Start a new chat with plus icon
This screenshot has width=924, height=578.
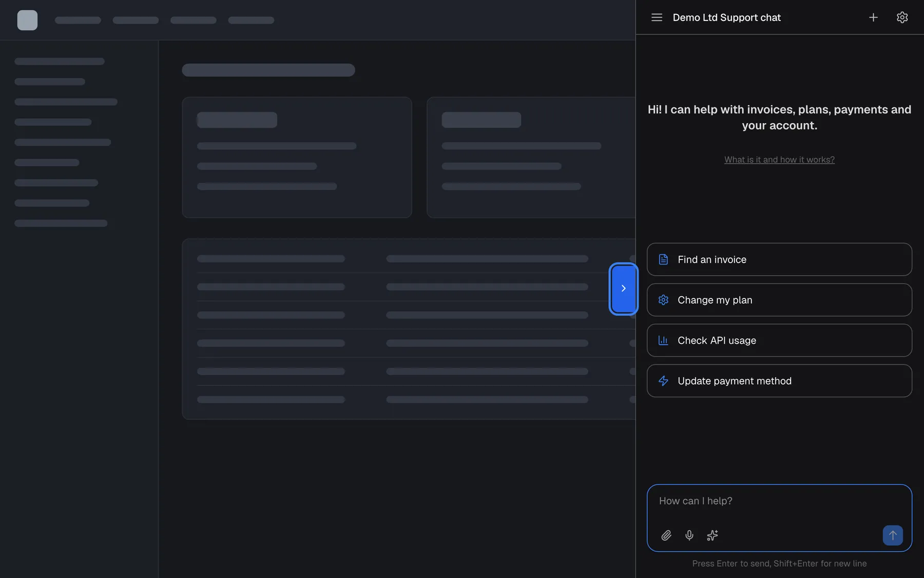873,17
